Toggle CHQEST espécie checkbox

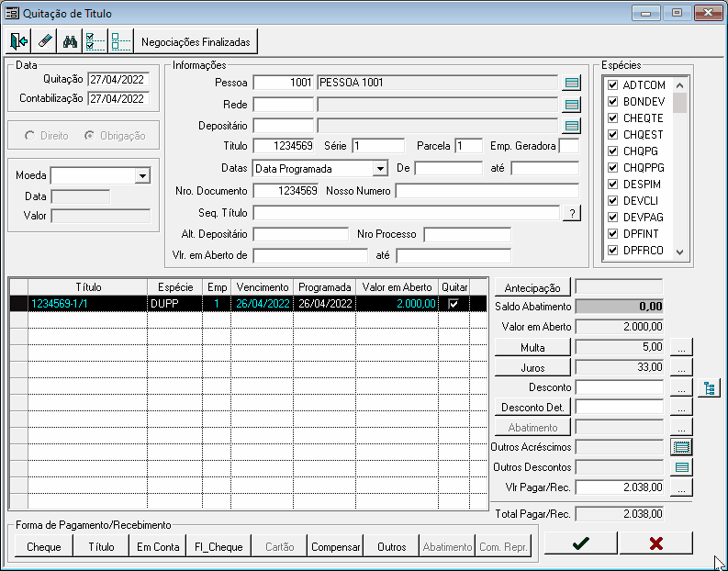(613, 135)
